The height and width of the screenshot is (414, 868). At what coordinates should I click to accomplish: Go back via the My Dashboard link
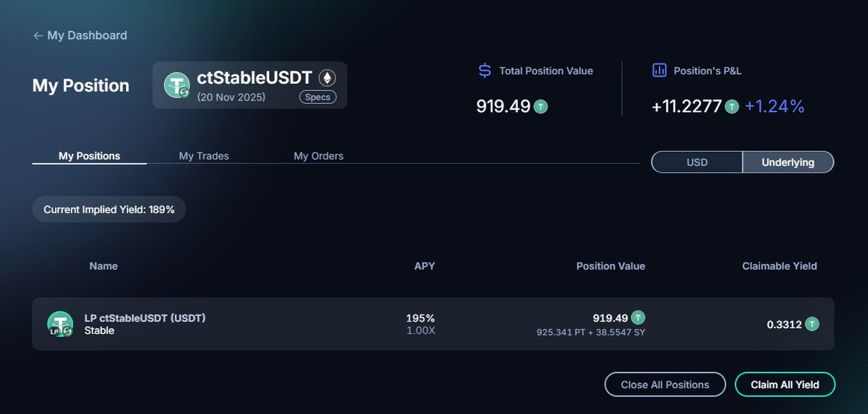coord(87,35)
